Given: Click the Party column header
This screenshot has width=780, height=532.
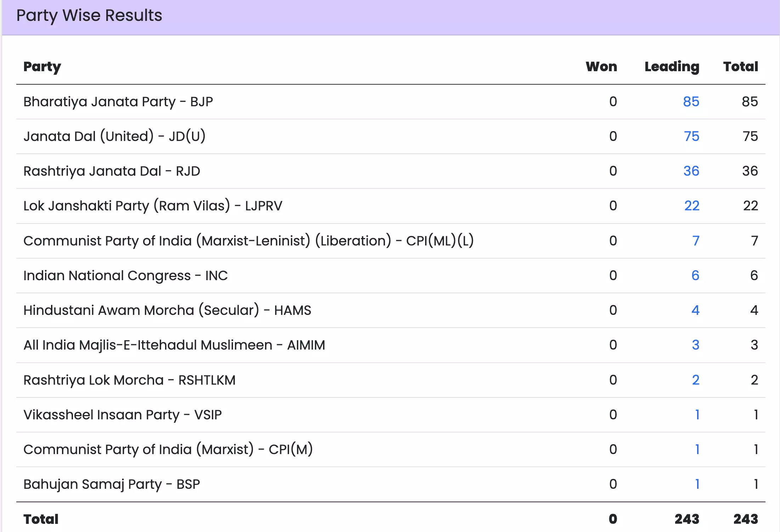Looking at the screenshot, I should tap(42, 67).
